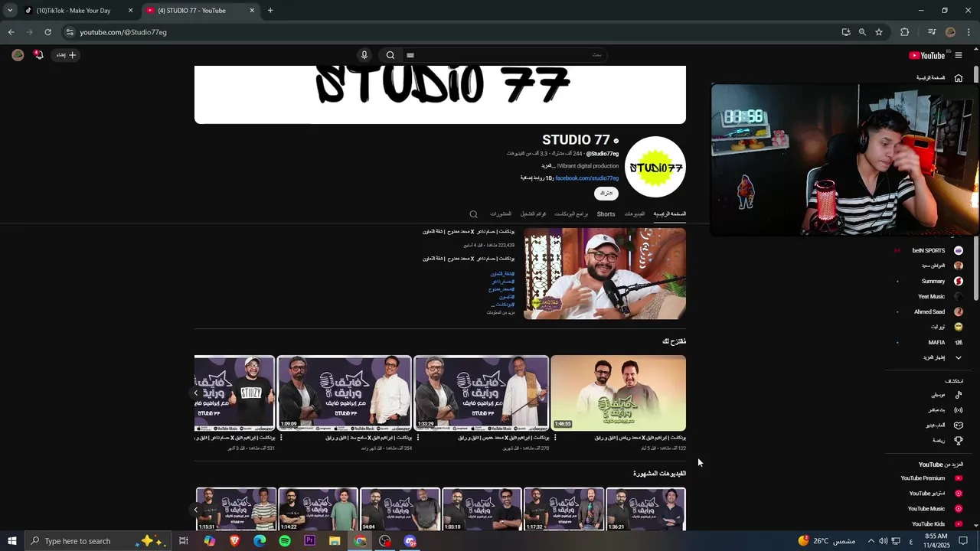Open facebook.com/studio77eg link
Image resolution: width=980 pixels, height=551 pixels.
[586, 178]
